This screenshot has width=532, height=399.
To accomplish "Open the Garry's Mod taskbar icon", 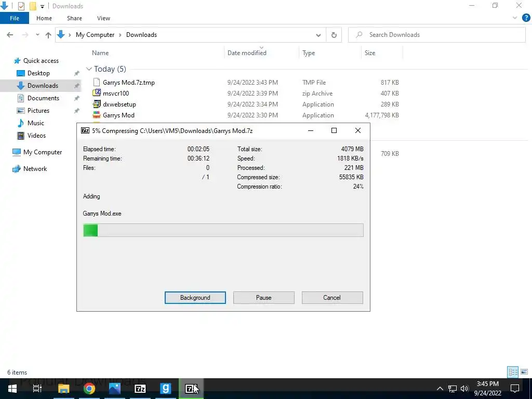I will (x=166, y=389).
